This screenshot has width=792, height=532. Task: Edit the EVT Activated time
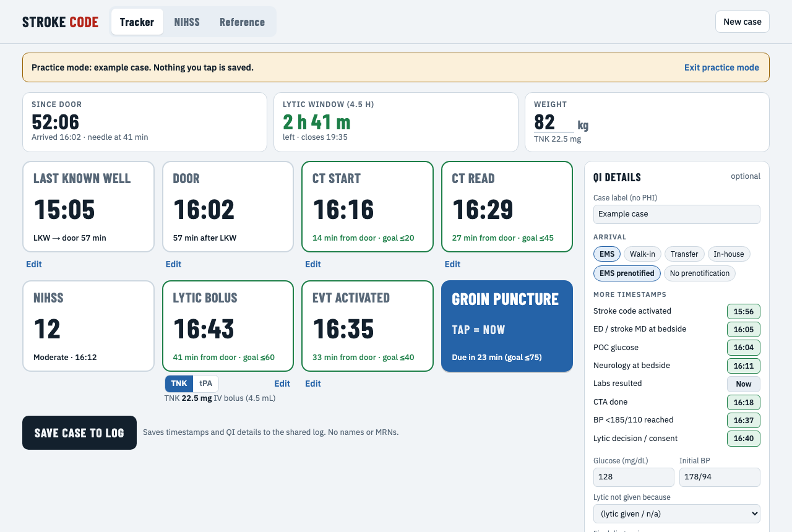(313, 384)
